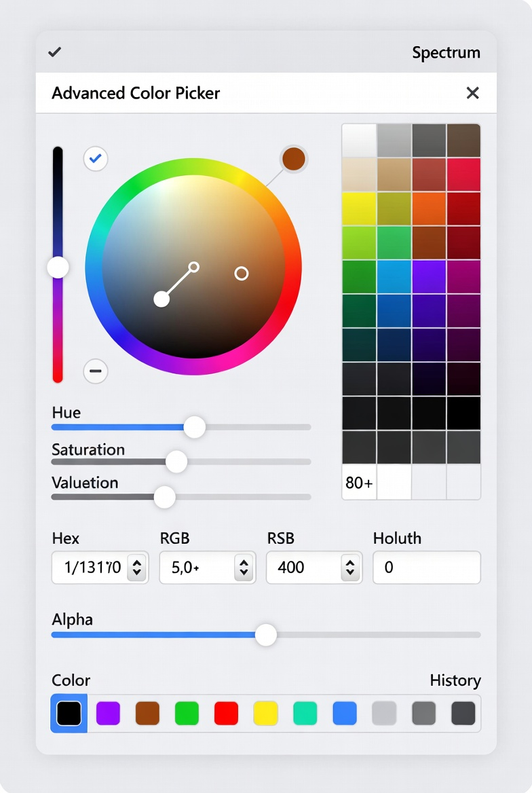The height and width of the screenshot is (793, 532).
Task: Click the RGB field stepper arrows
Action: (243, 568)
